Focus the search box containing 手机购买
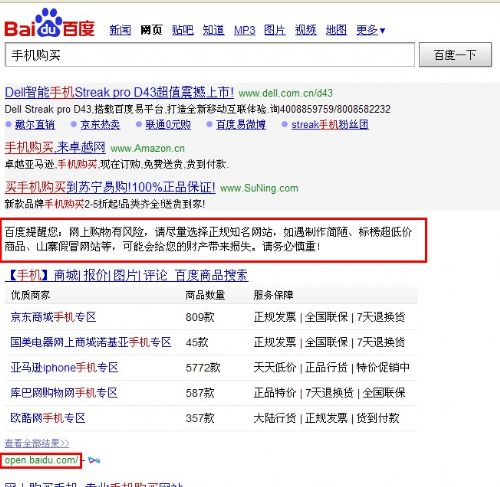 pos(210,55)
